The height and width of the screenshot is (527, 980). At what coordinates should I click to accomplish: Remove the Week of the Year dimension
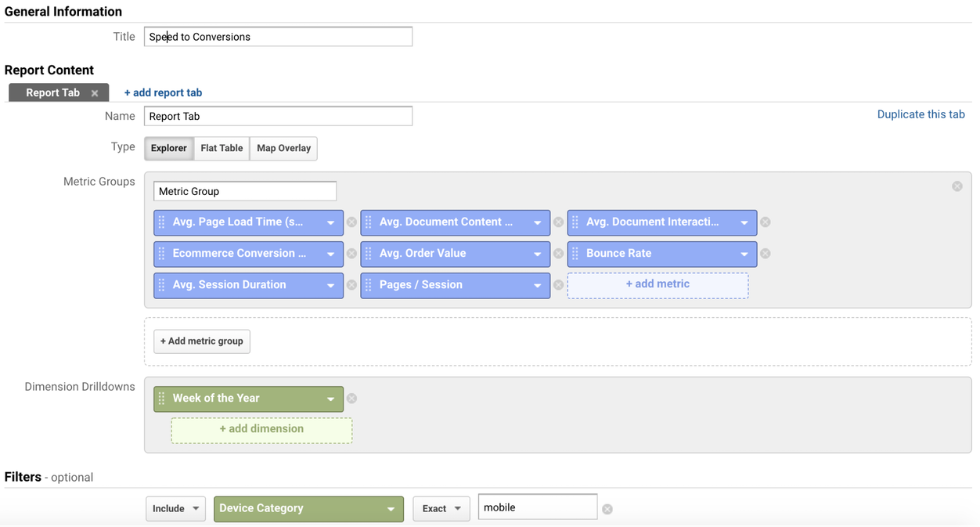(x=351, y=398)
